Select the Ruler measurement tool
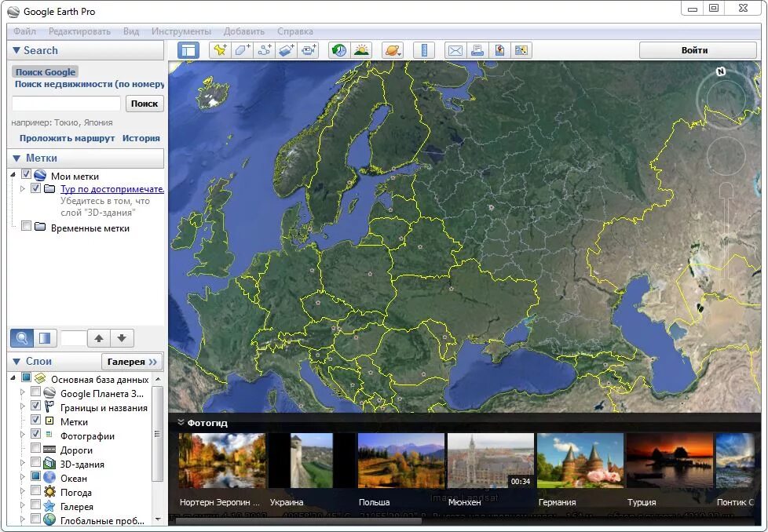The image size is (768, 532). coord(424,50)
